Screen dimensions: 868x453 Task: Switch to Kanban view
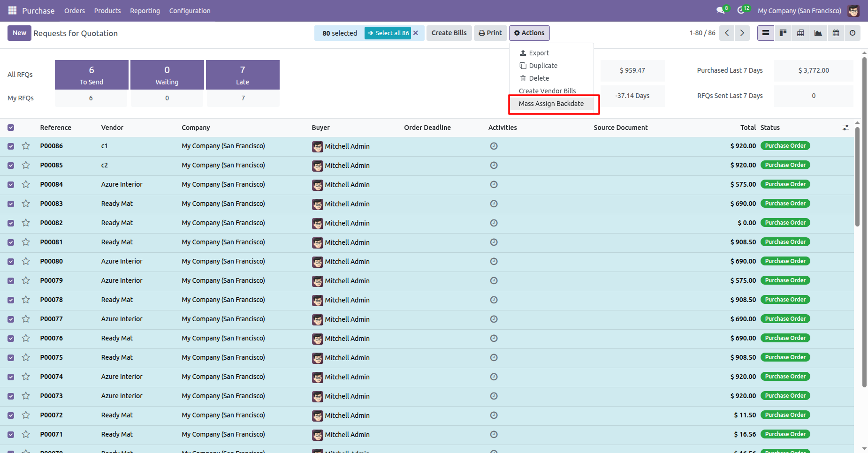coord(783,33)
